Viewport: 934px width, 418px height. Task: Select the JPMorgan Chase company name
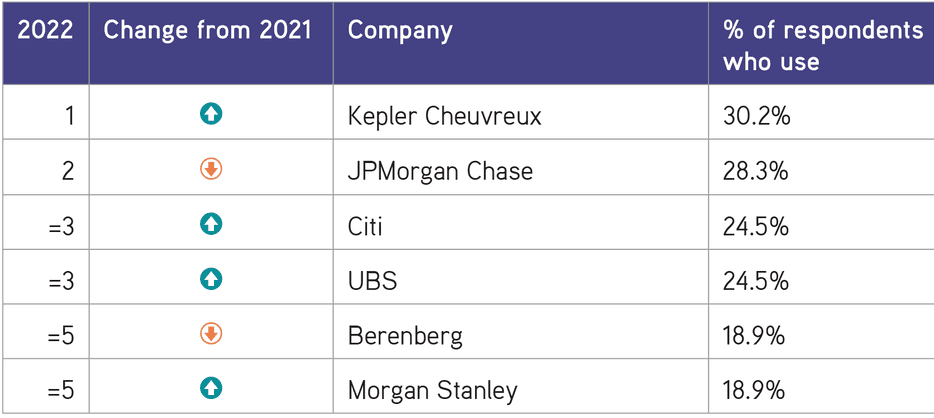coord(440,171)
